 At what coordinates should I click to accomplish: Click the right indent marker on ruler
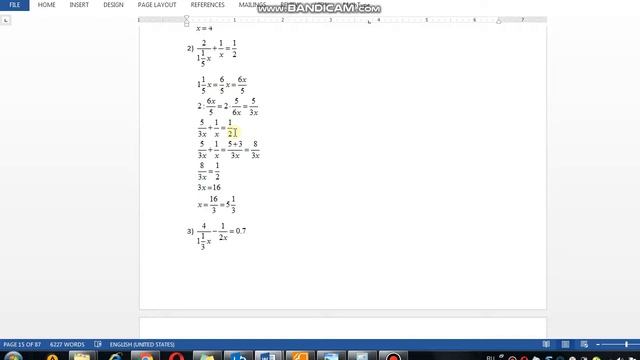point(499,21)
